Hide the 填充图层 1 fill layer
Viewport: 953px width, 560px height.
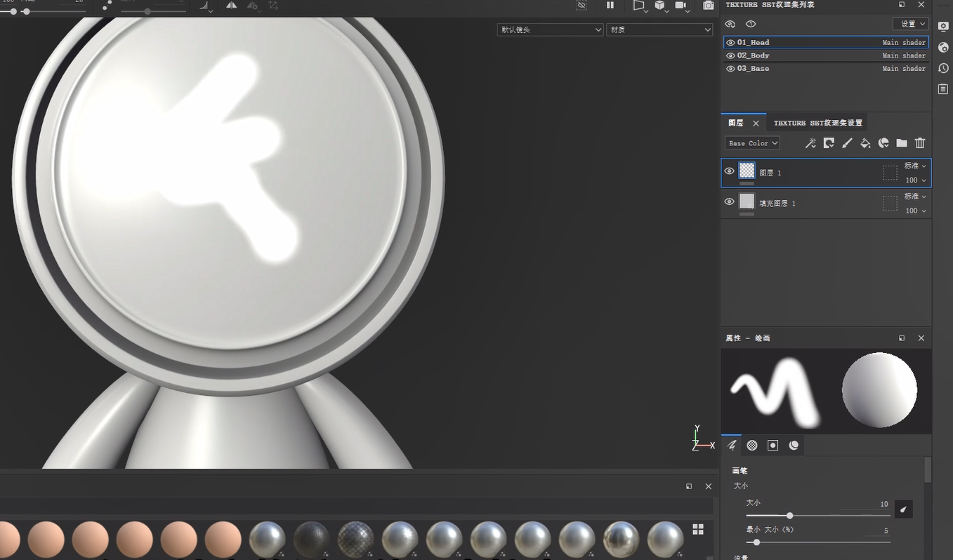point(729,202)
